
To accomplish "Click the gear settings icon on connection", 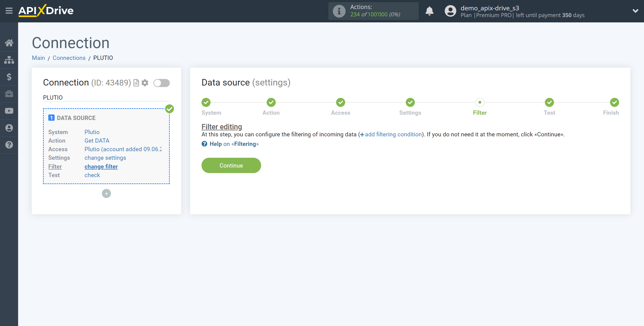I will tap(145, 82).
